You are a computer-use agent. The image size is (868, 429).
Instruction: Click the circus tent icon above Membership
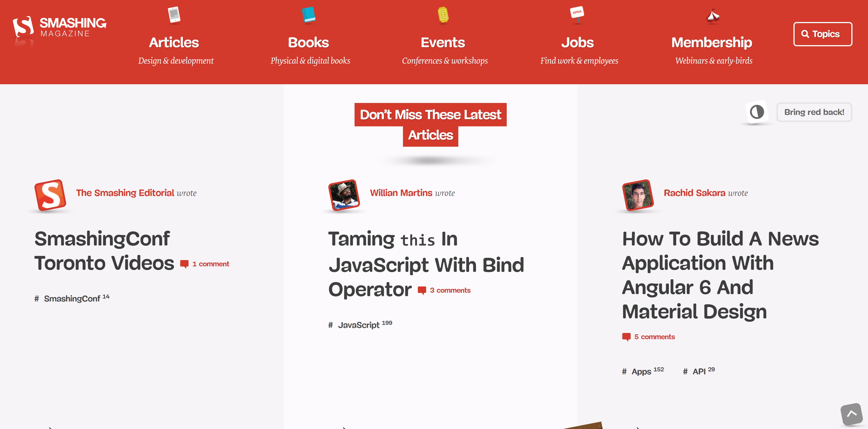click(x=712, y=16)
